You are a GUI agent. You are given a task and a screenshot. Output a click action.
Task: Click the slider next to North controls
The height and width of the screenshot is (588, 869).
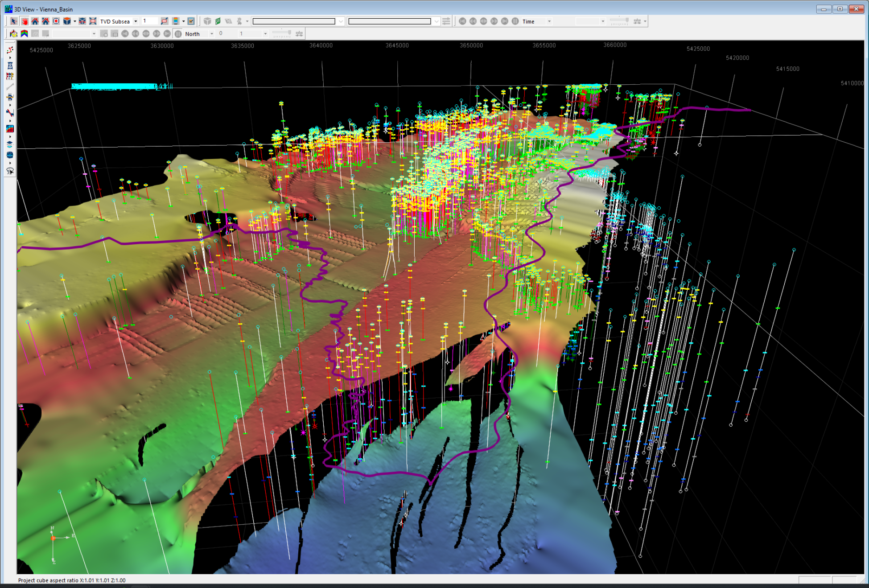point(282,33)
